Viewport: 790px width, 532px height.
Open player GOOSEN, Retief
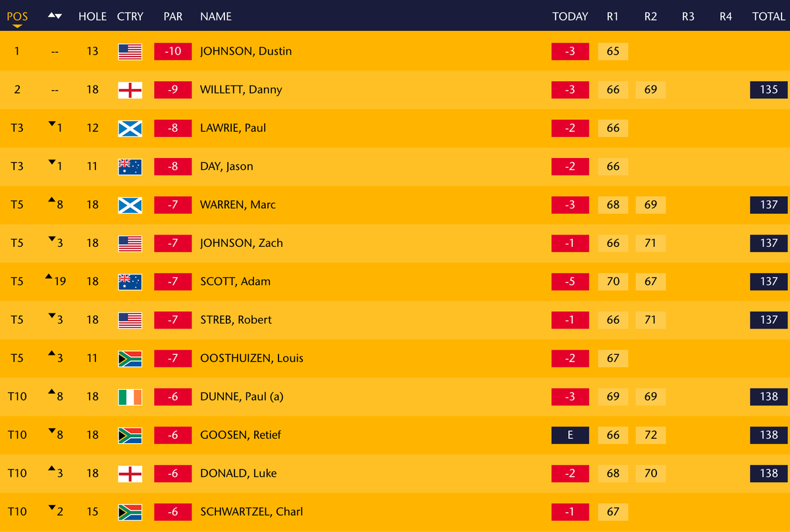[x=241, y=435]
